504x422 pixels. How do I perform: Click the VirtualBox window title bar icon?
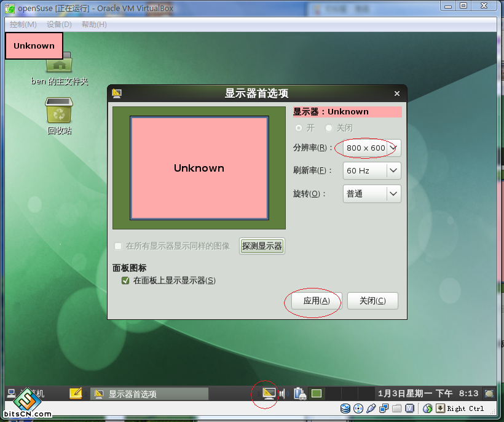[10, 9]
